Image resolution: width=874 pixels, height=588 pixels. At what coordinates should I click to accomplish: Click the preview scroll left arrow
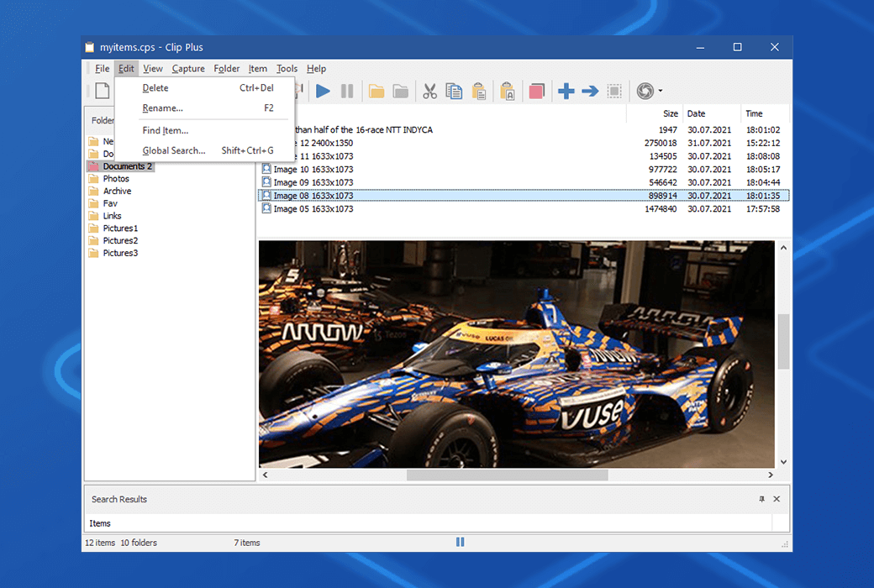coord(266,475)
